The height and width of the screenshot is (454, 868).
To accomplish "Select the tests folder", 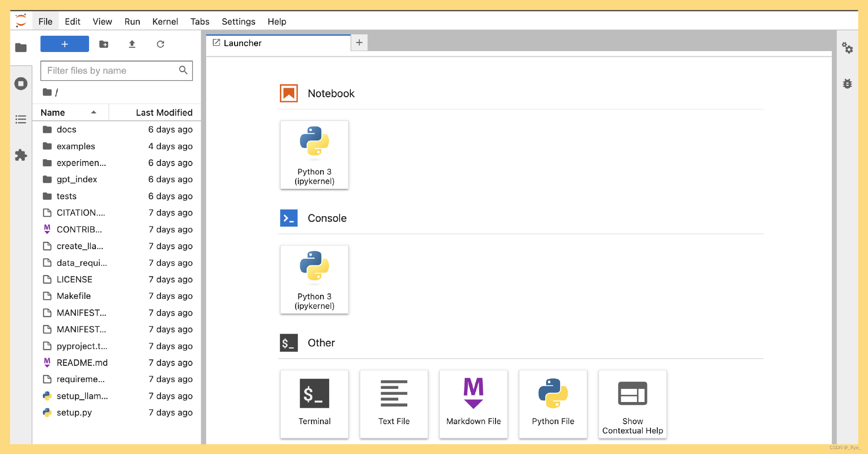I will coord(117,196).
